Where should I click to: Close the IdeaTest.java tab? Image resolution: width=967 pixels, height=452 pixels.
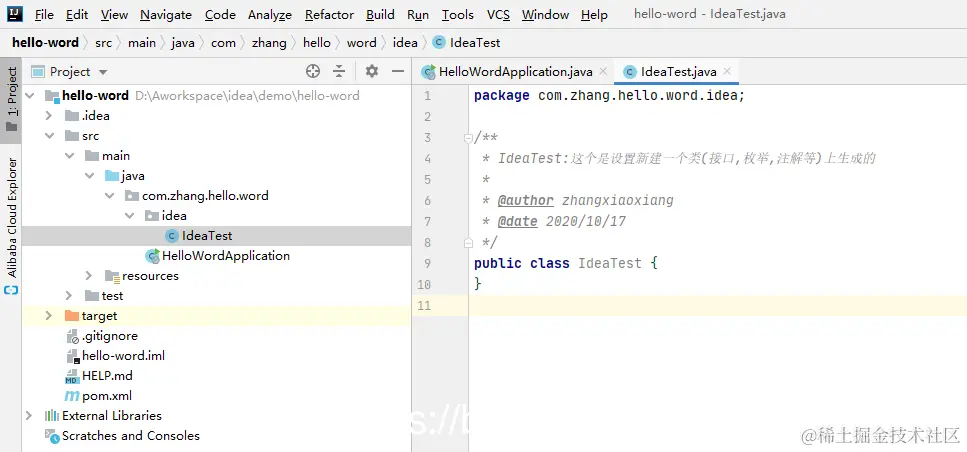[727, 72]
